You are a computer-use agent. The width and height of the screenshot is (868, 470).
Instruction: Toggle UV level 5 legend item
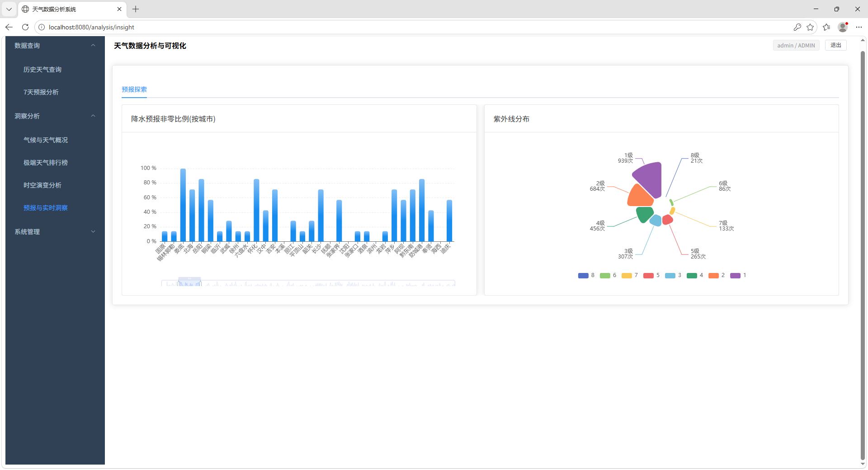(651, 275)
